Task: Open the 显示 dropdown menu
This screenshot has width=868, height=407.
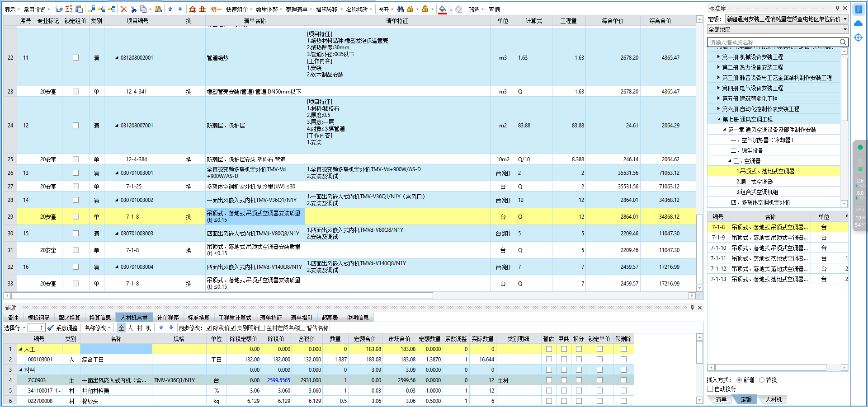Action: (x=12, y=9)
